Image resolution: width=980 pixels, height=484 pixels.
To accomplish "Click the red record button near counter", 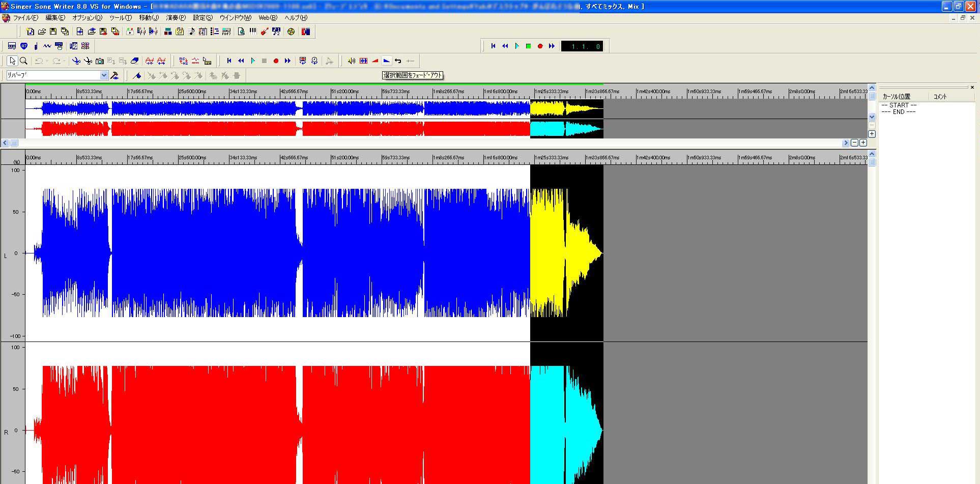I will click(540, 46).
